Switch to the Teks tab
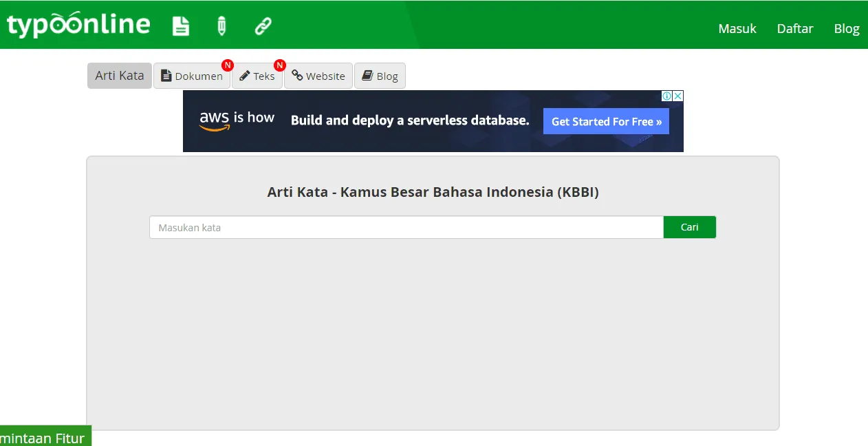868x446 pixels. click(257, 76)
